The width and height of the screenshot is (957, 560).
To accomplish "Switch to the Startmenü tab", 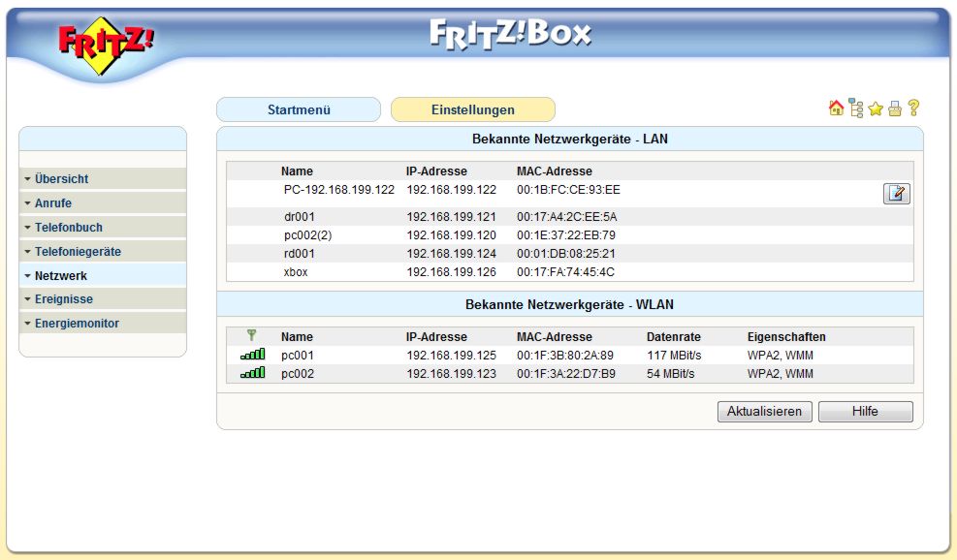I will 299,109.
